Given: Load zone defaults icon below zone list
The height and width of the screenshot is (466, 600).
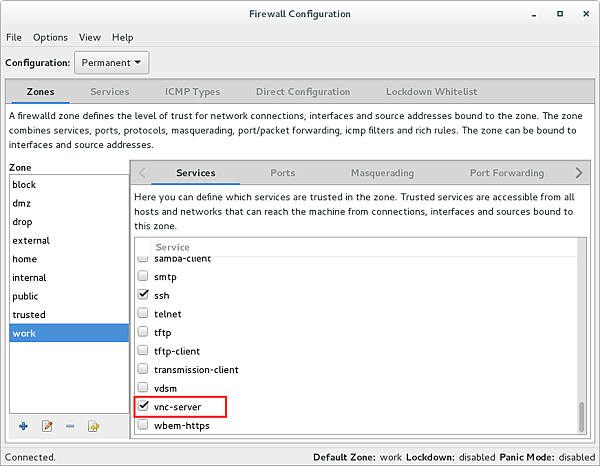Looking at the screenshot, I should tap(93, 426).
